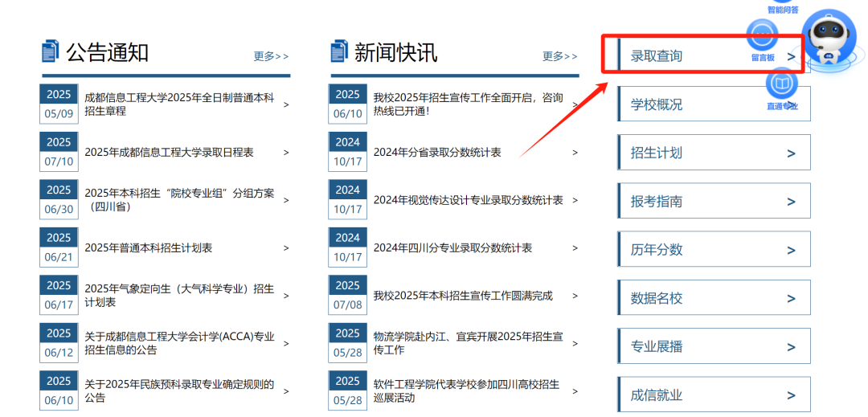Screen dimensions: 868x417
Task: Click the 2025 07/08 news date badge
Action: pyautogui.click(x=348, y=296)
